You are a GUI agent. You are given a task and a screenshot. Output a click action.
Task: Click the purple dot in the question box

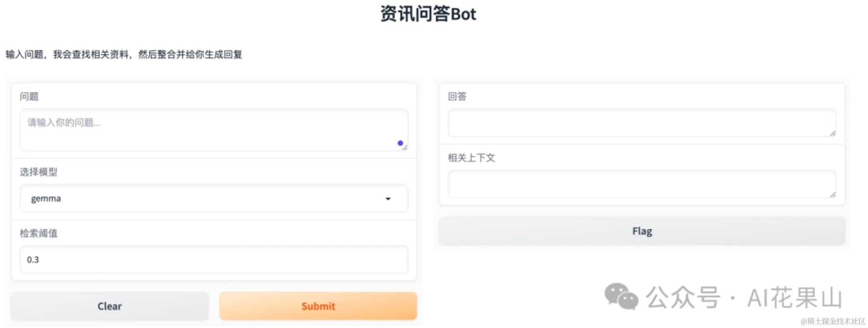pyautogui.click(x=400, y=143)
